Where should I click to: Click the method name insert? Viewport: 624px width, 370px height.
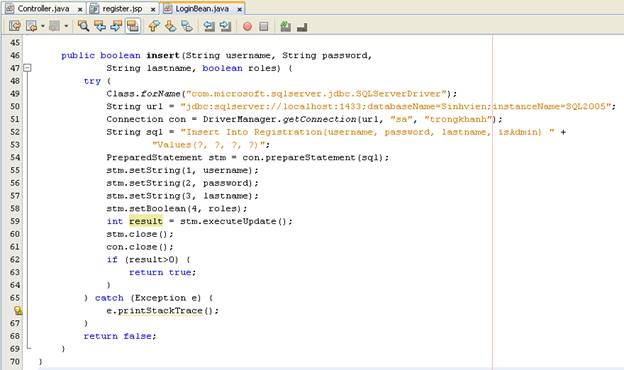(x=163, y=55)
